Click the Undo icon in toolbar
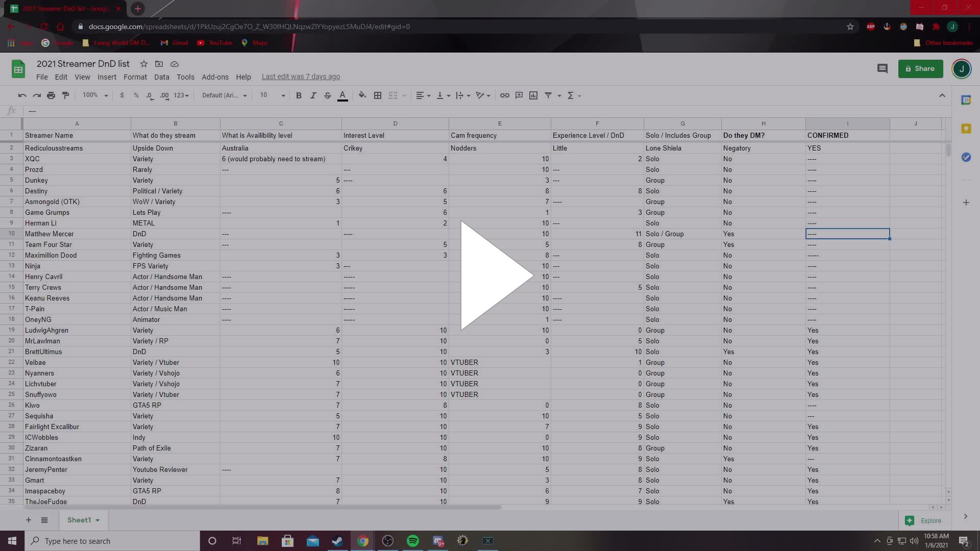Screen dimensions: 980x551 click(x=22, y=95)
